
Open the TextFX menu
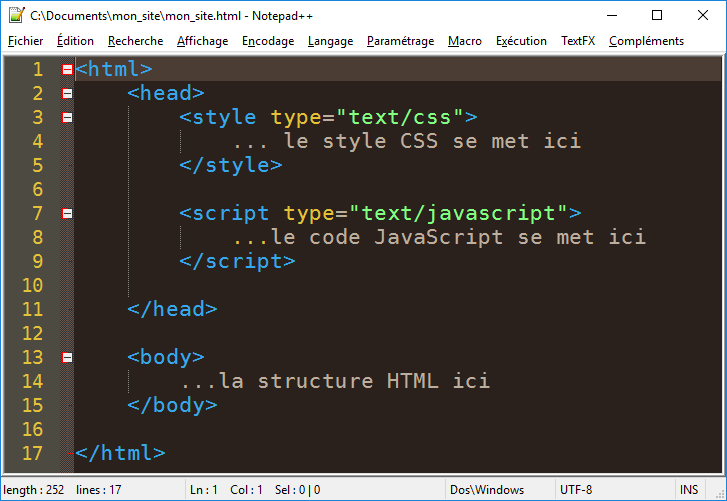578,41
